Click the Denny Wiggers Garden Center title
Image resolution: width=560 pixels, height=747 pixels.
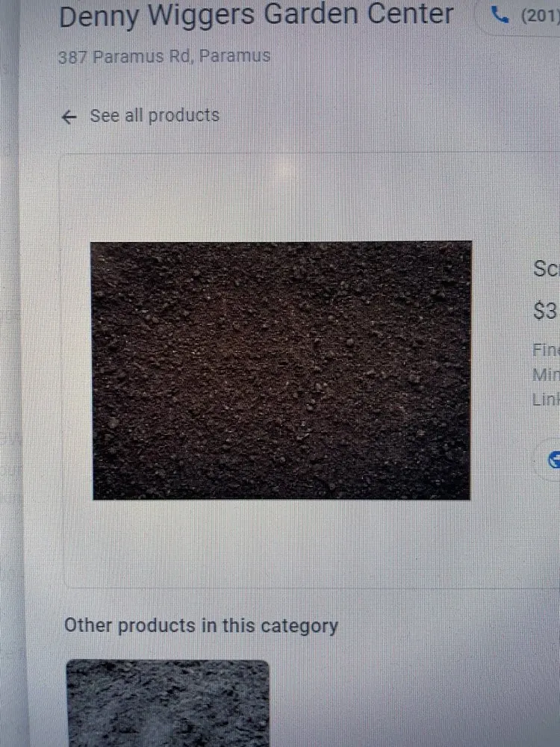click(256, 15)
